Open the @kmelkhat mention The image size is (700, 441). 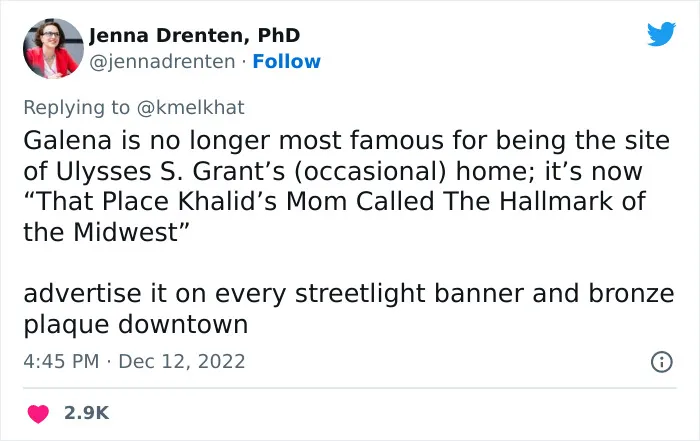tap(191, 108)
